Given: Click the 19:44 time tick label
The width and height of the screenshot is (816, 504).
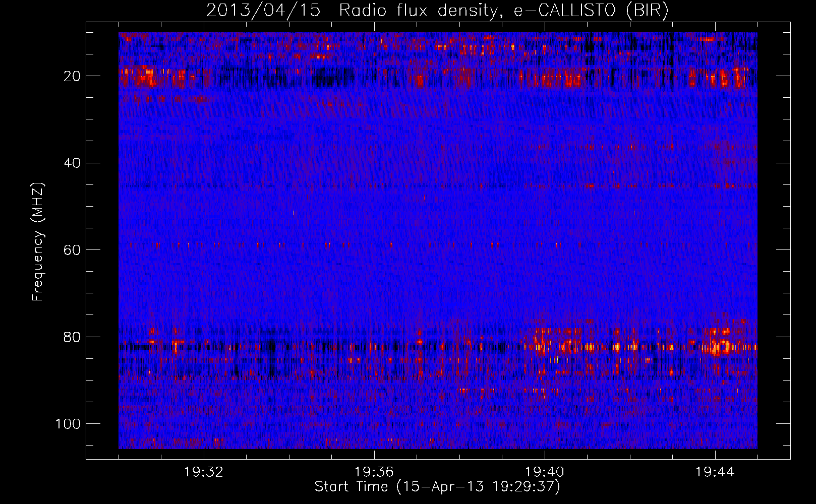Looking at the screenshot, I should coord(715,472).
